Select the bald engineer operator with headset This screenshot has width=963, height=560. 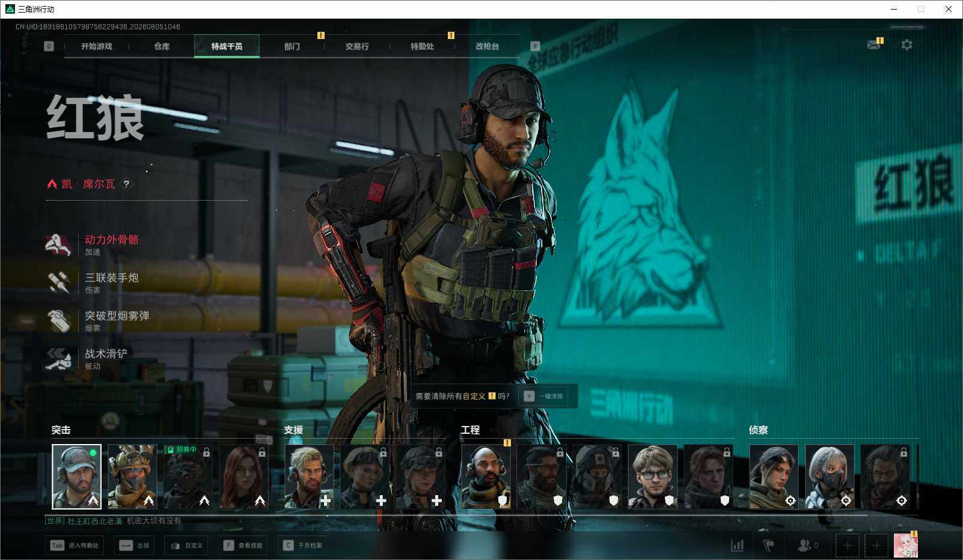coord(486,476)
